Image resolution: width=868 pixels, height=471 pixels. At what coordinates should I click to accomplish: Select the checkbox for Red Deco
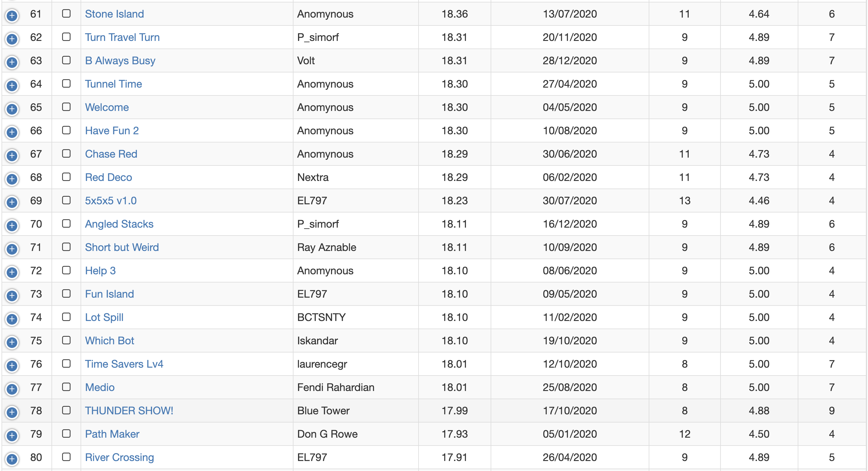click(x=66, y=177)
